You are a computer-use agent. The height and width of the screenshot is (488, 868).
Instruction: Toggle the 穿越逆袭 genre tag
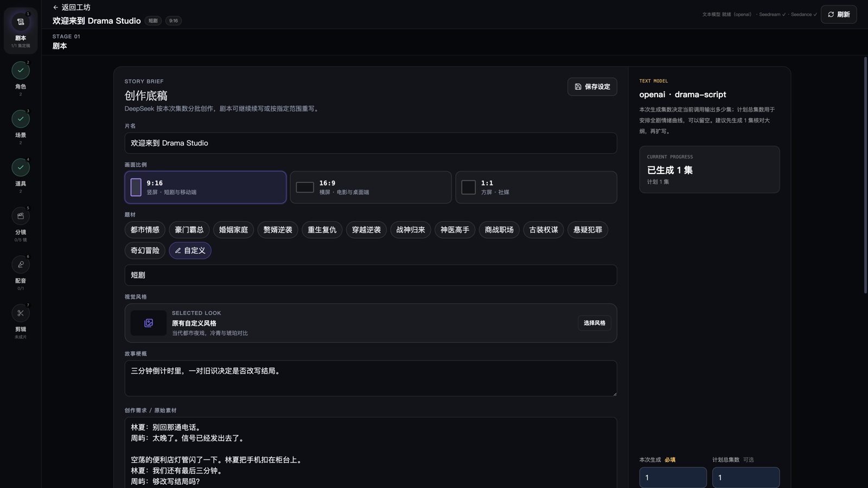(366, 230)
